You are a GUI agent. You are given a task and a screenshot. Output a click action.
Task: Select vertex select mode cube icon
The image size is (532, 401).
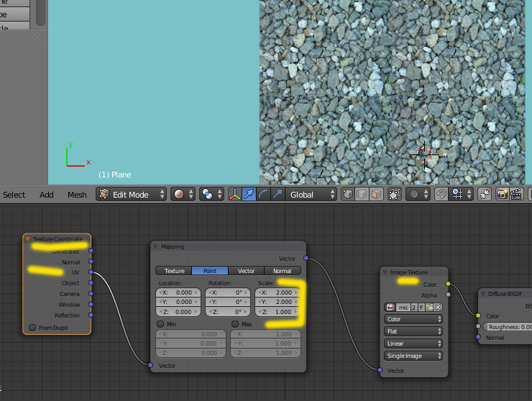point(348,194)
